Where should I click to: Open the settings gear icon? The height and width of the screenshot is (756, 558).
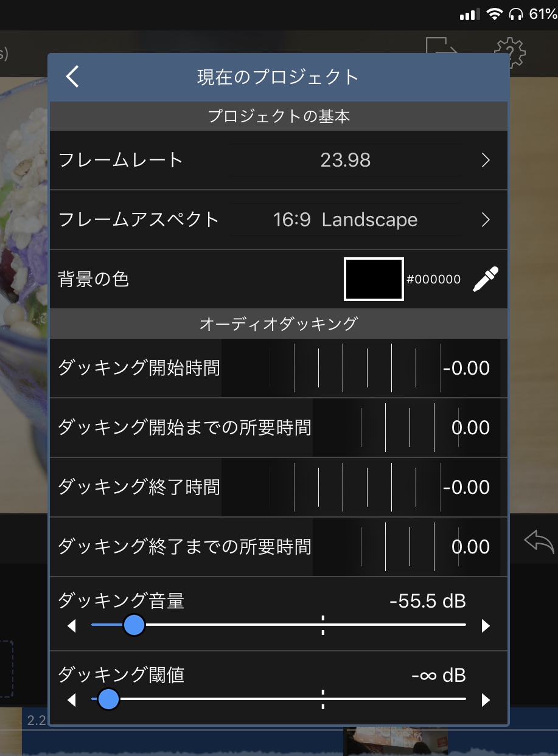pyautogui.click(x=510, y=52)
